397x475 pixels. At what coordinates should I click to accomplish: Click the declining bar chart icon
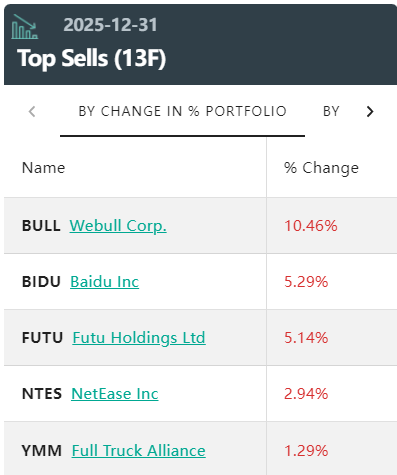[25, 27]
